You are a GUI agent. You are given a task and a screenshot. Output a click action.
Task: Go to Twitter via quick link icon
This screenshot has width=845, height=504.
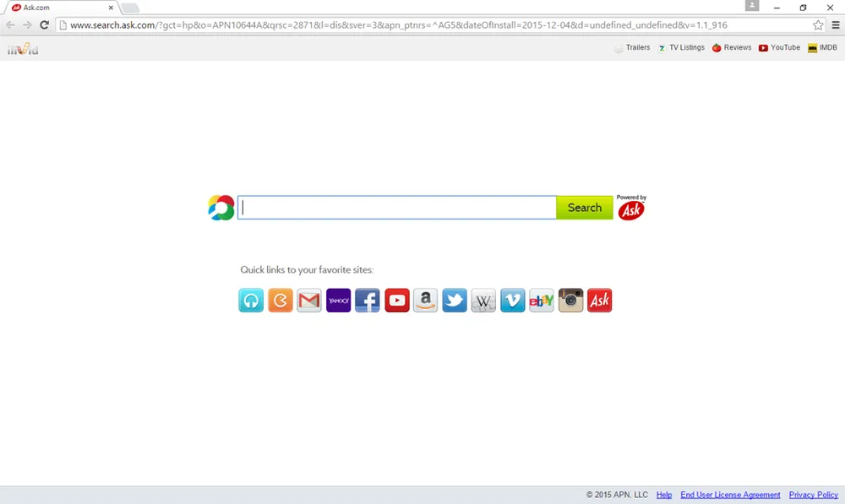455,301
